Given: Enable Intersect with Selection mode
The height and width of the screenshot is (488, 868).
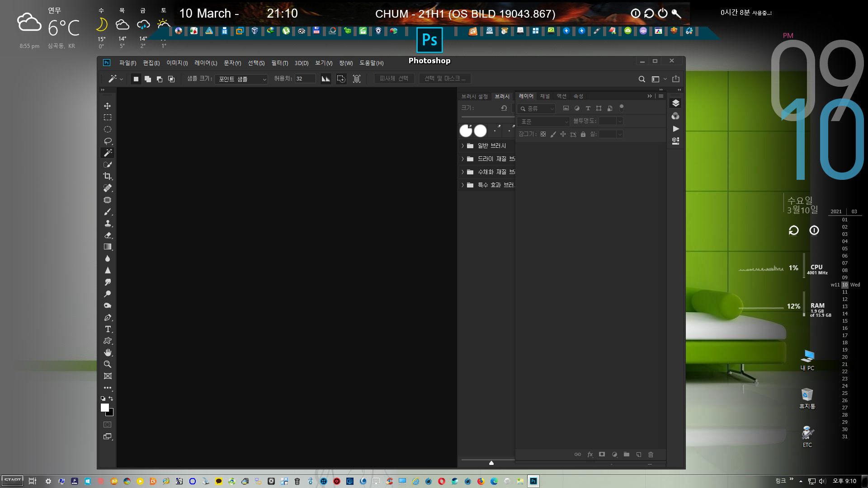Looking at the screenshot, I should pos(171,79).
